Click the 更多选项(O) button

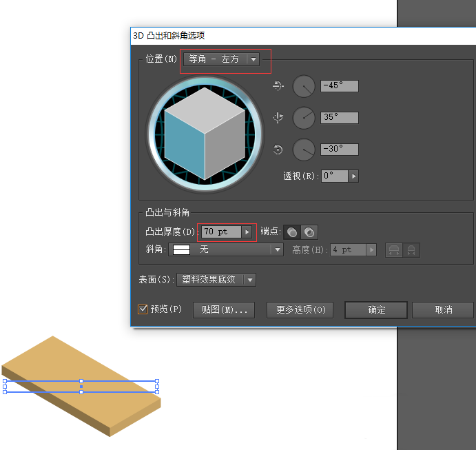(300, 310)
